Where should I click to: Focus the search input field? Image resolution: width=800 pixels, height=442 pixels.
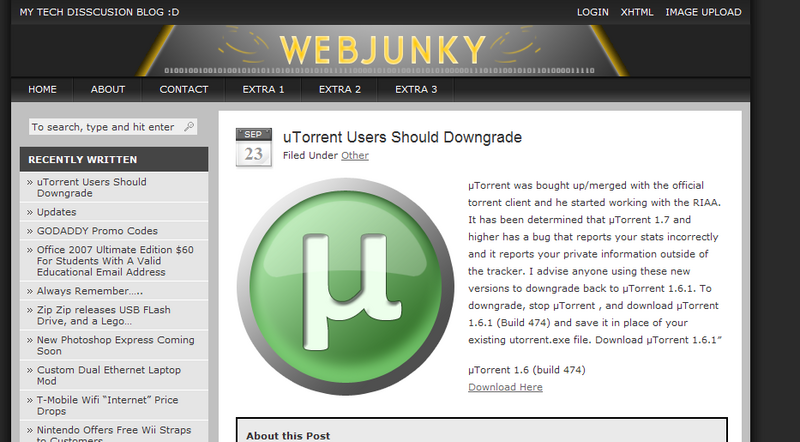[x=113, y=127]
